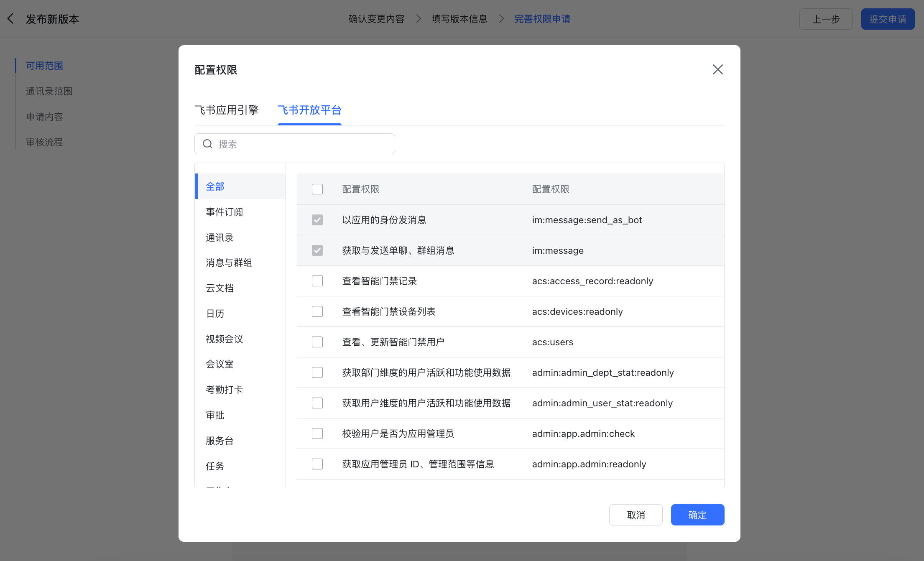Open 可用范围 in the left sidebar
The height and width of the screenshot is (561, 924).
[44, 66]
